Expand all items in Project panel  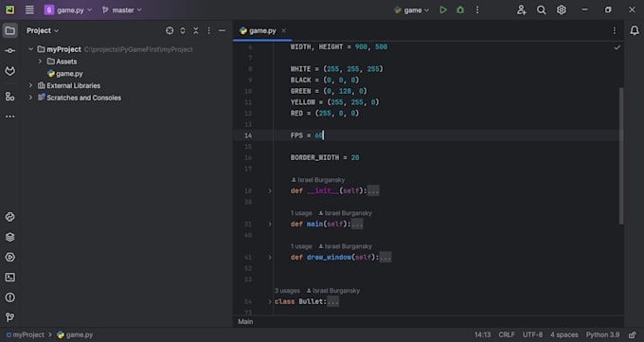coord(183,31)
